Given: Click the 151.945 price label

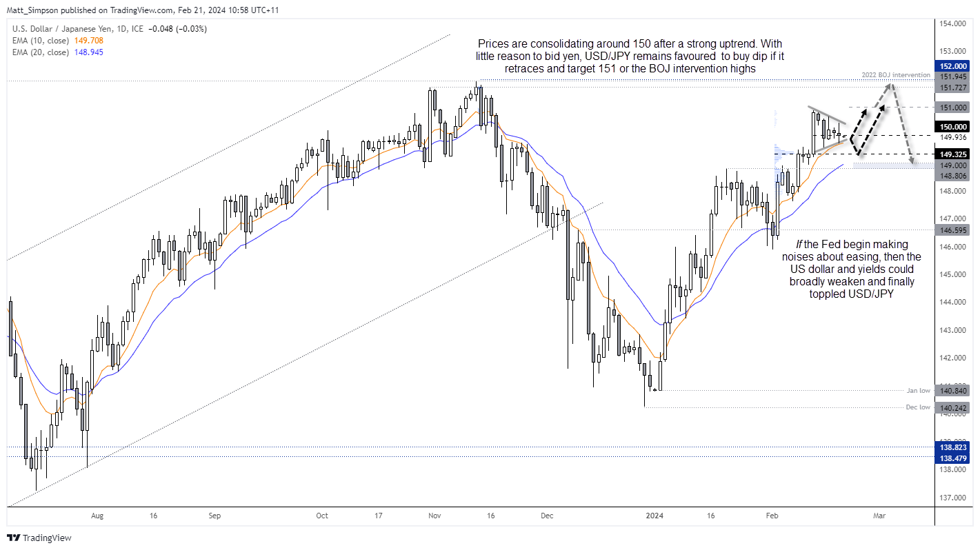Looking at the screenshot, I should click(x=952, y=77).
